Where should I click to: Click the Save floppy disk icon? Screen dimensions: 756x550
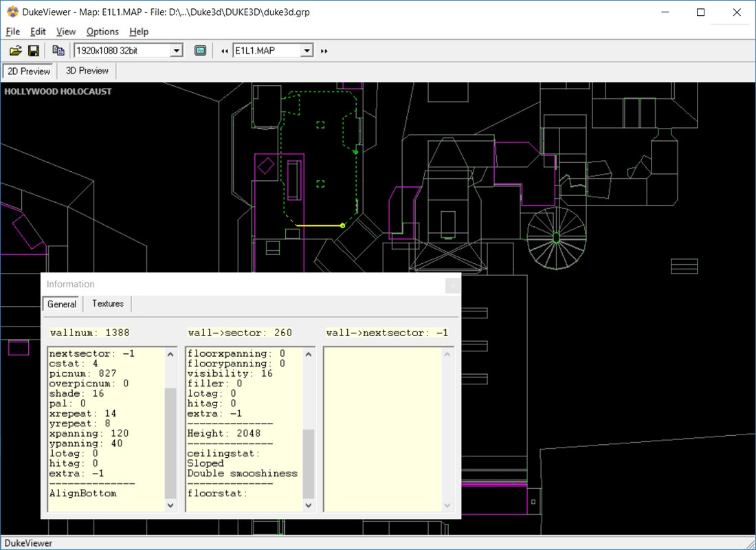click(33, 50)
